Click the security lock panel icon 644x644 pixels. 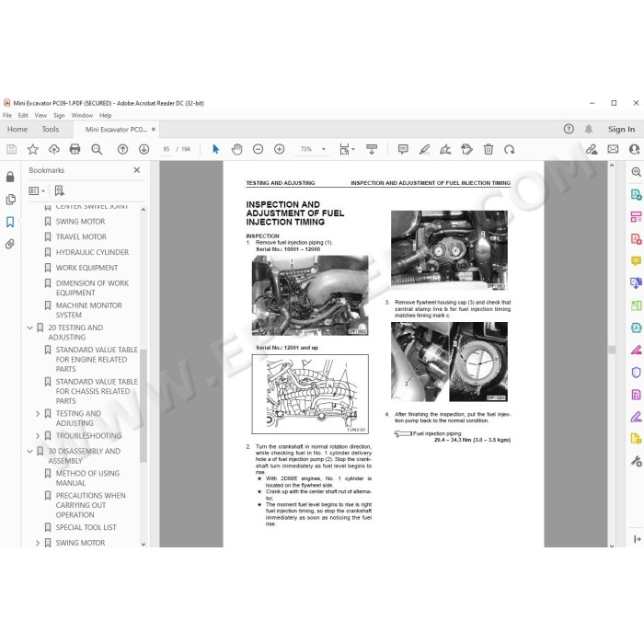click(10, 177)
